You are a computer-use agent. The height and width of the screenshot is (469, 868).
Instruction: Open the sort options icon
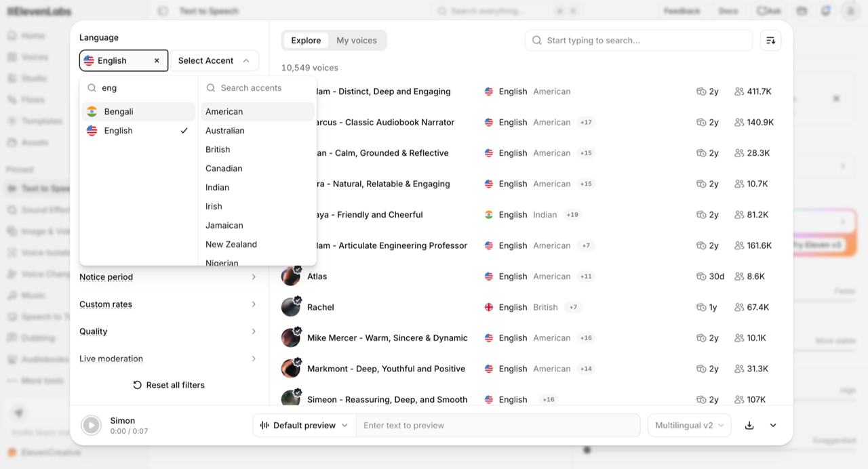pyautogui.click(x=770, y=40)
